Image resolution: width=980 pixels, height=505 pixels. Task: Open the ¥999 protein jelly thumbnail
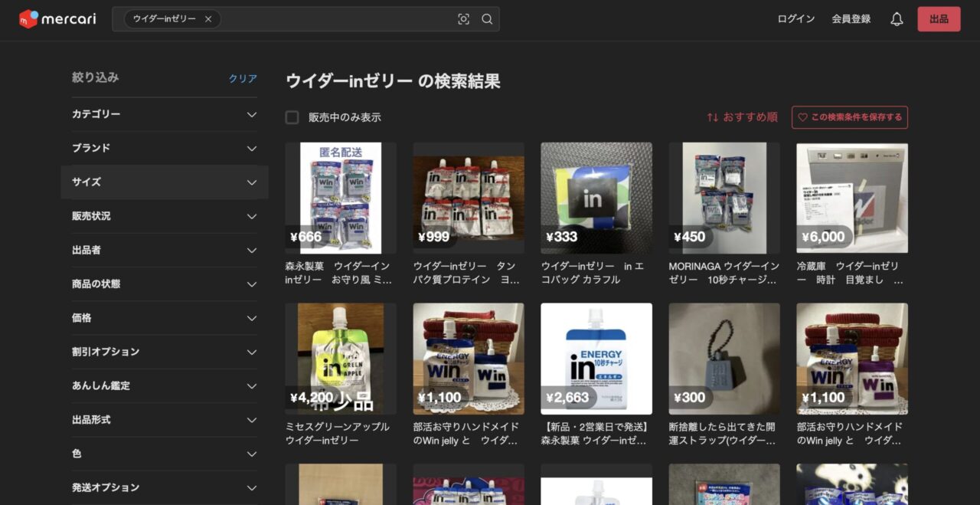click(469, 198)
